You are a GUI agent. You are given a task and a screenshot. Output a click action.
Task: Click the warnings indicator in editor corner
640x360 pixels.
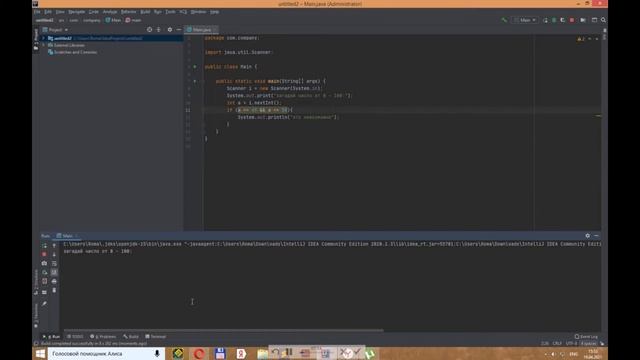point(581,39)
